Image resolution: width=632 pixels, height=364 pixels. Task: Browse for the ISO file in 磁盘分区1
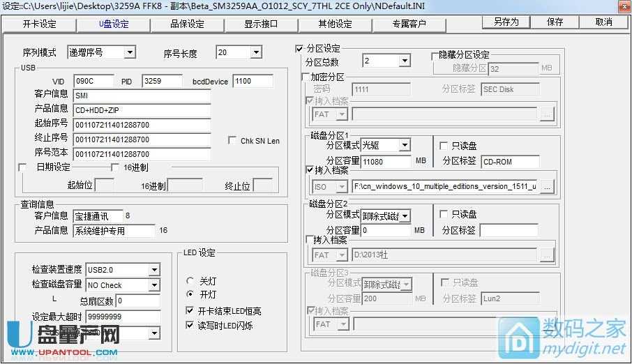[548, 186]
